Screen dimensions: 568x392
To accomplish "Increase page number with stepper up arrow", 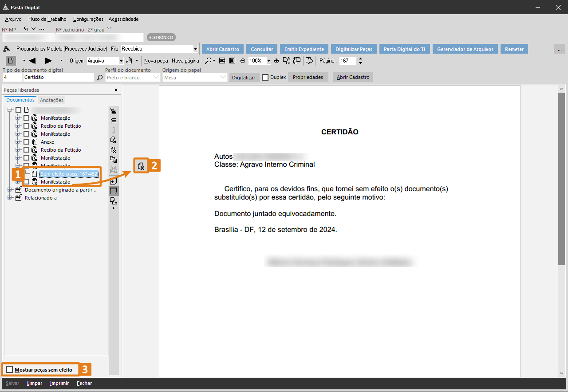I will pos(360,59).
